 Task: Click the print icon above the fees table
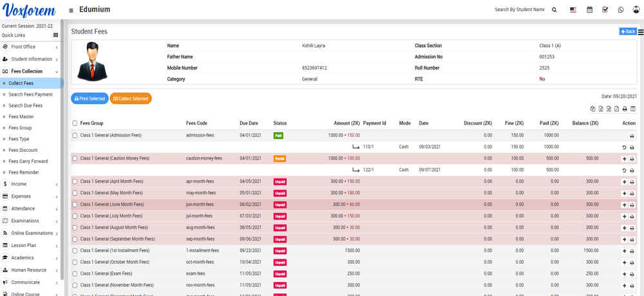(x=625, y=109)
